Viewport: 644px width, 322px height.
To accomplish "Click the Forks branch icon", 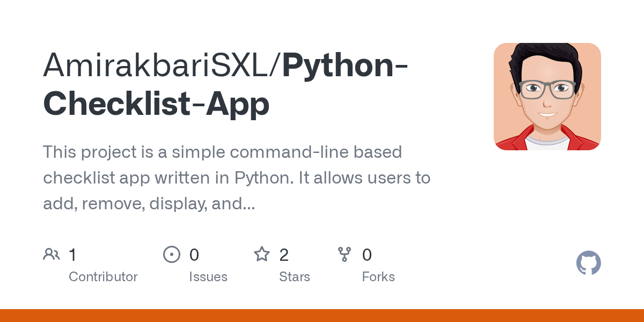I will [345, 254].
